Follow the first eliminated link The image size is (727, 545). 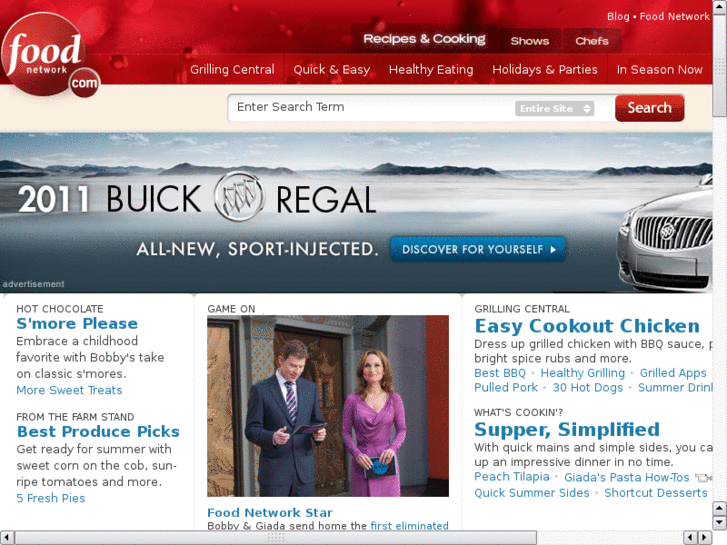click(409, 526)
